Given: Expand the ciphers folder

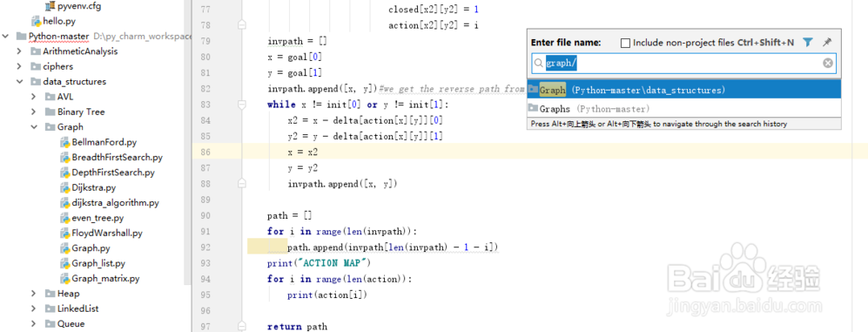Looking at the screenshot, I should (x=19, y=66).
